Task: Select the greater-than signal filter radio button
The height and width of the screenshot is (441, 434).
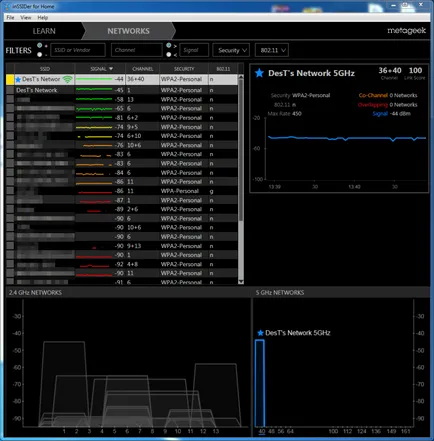Action: coord(169,45)
